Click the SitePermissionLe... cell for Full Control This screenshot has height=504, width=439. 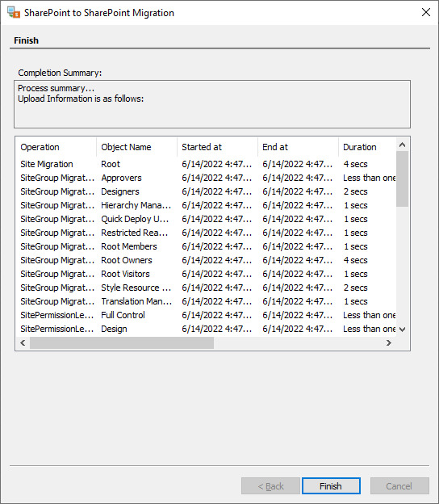tap(56, 315)
